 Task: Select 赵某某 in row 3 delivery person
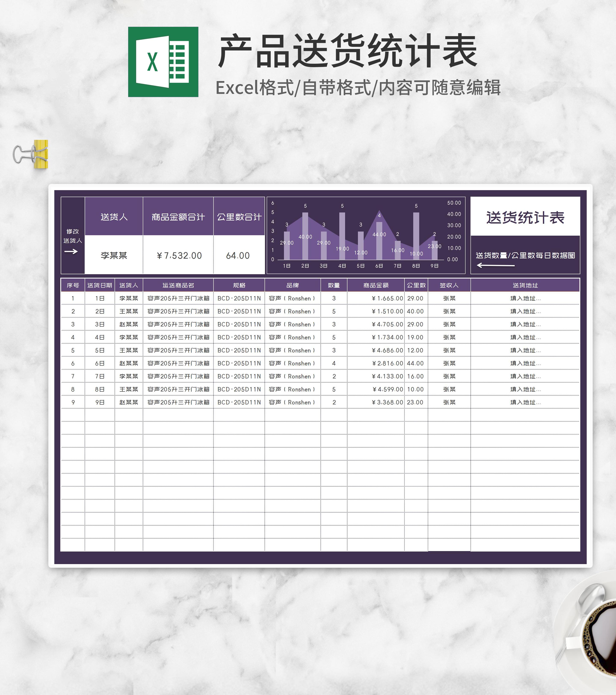point(129,324)
